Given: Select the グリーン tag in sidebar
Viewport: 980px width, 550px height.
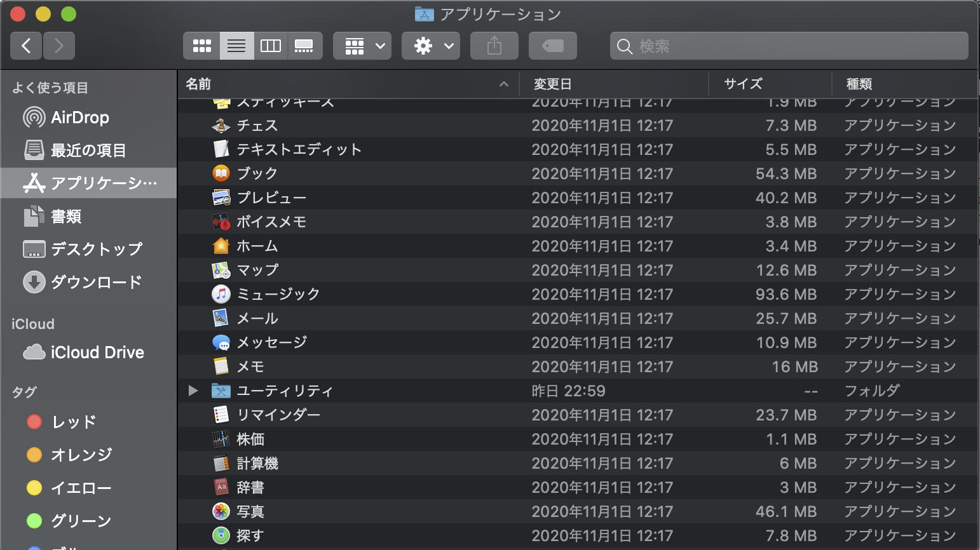Looking at the screenshot, I should (x=89, y=521).
